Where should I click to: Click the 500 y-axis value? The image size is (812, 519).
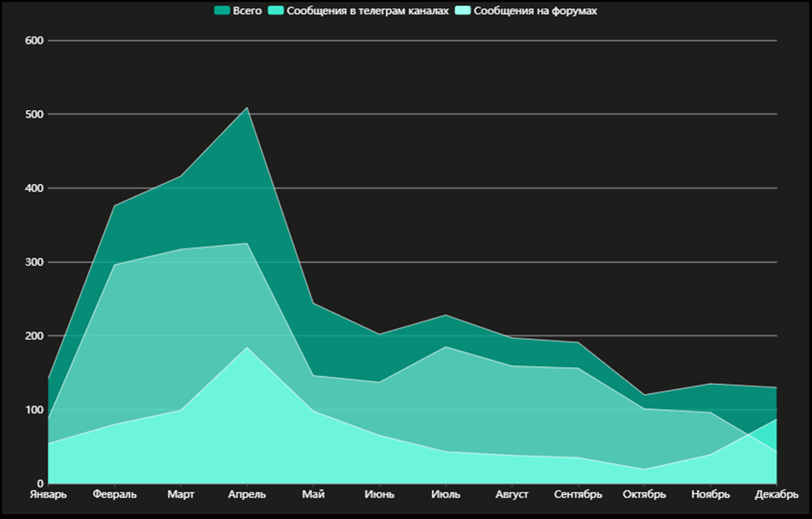coord(34,114)
